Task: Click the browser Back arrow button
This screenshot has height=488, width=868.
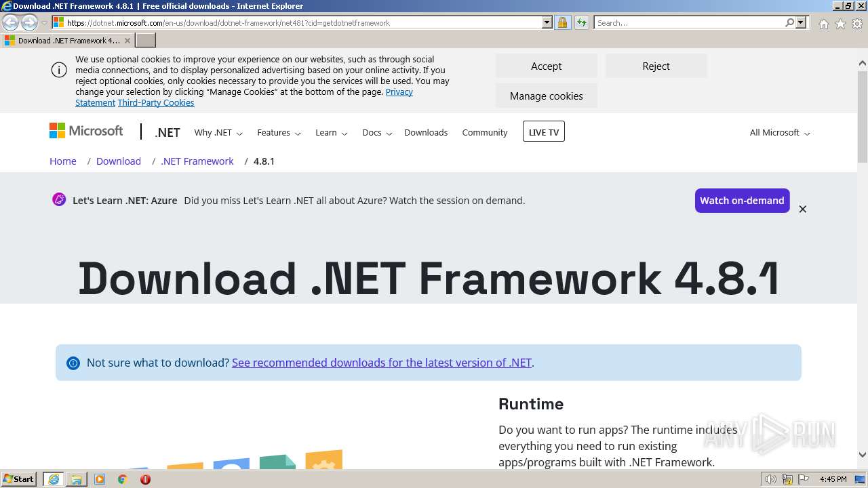Action: pos(11,23)
